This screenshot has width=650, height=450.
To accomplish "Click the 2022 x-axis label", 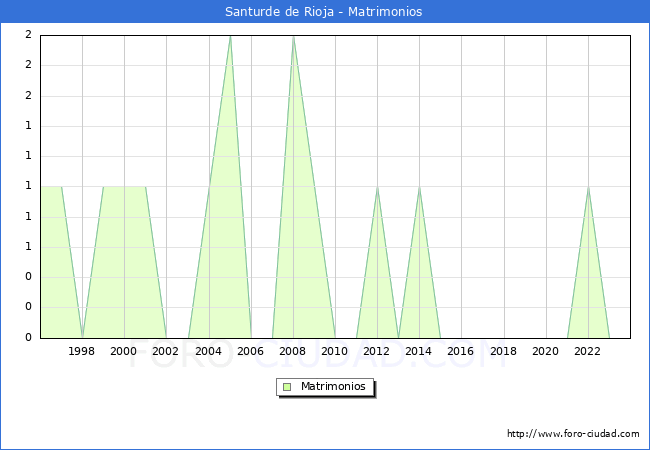I will 587,351.
